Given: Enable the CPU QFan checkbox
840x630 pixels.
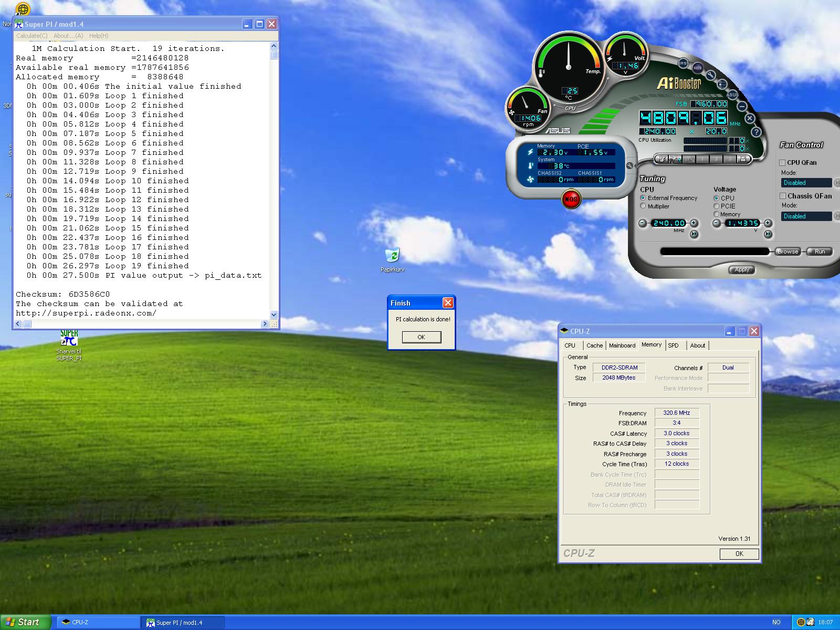Looking at the screenshot, I should 782,163.
